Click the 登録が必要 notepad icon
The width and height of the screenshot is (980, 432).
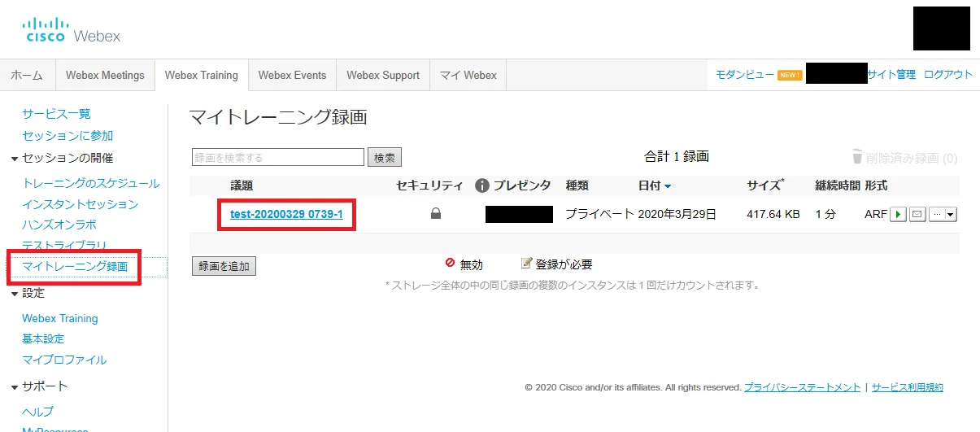(x=526, y=264)
